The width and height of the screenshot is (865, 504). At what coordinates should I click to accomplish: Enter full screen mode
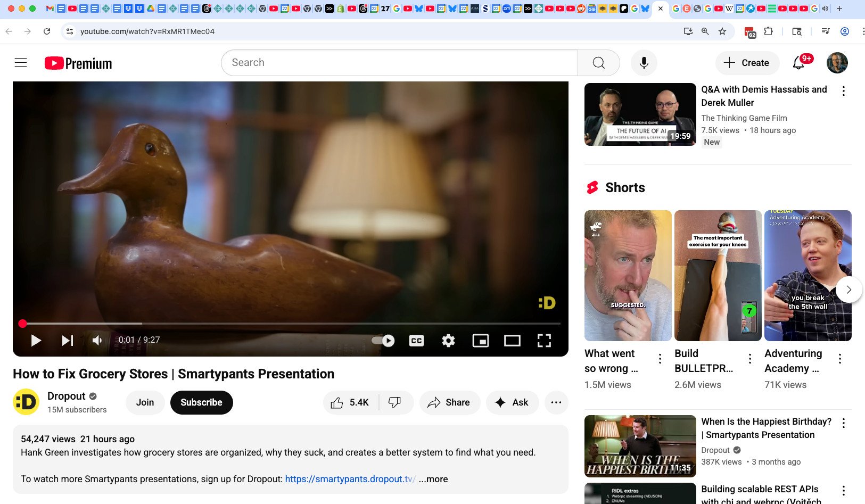click(544, 341)
